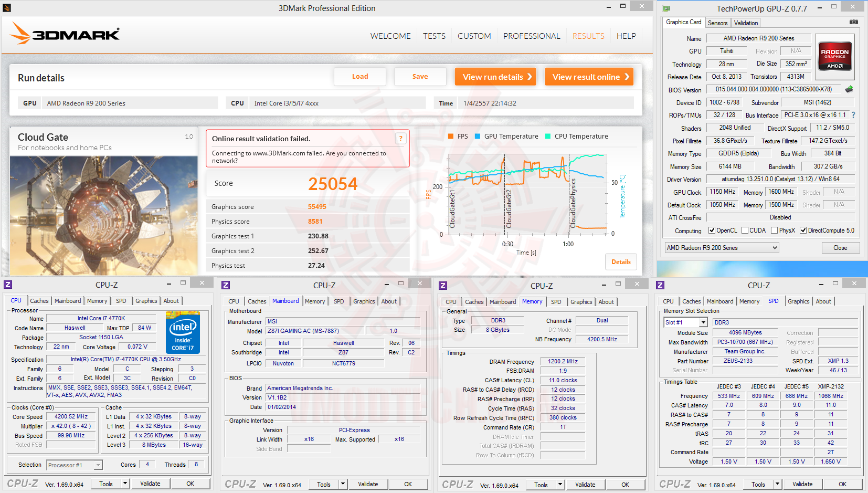Open the TESTS section in 3DMark
The width and height of the screenshot is (868, 493).
pyautogui.click(x=434, y=36)
